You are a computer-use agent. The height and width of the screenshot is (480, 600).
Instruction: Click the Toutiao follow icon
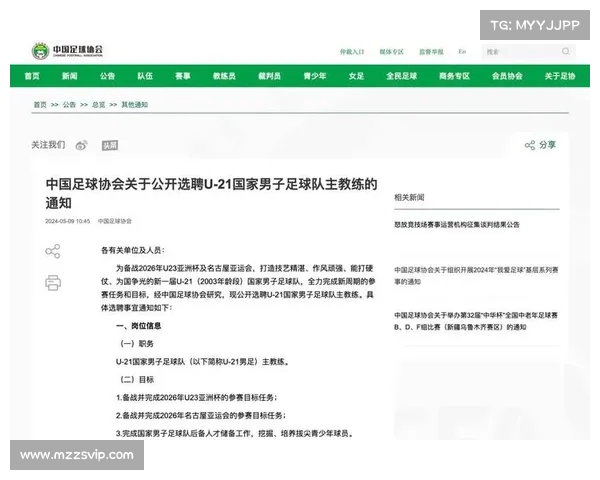tap(109, 145)
